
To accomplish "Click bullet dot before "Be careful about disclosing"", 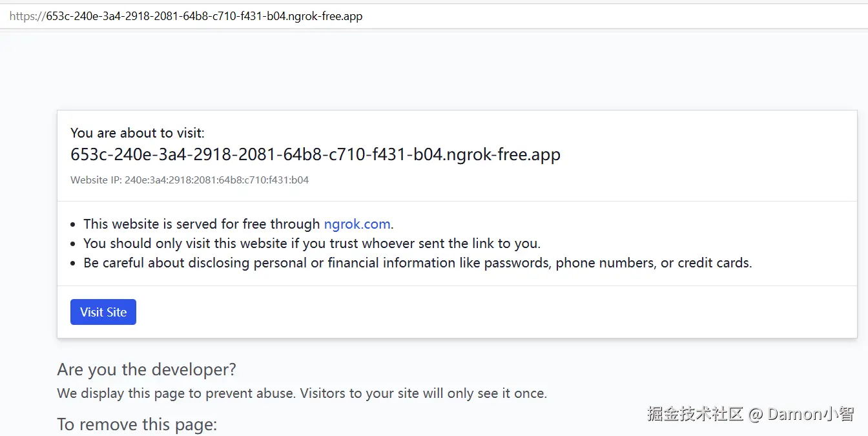I will pyautogui.click(x=74, y=264).
